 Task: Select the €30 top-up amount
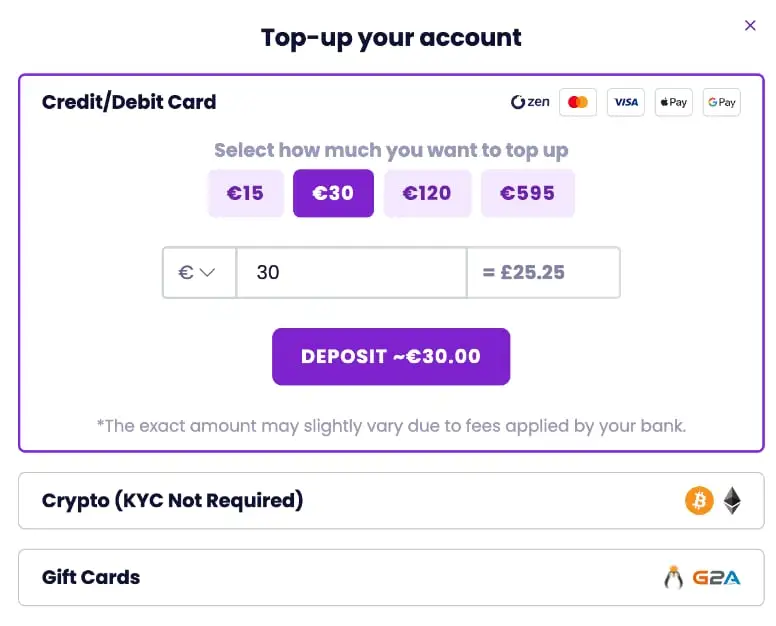(333, 193)
